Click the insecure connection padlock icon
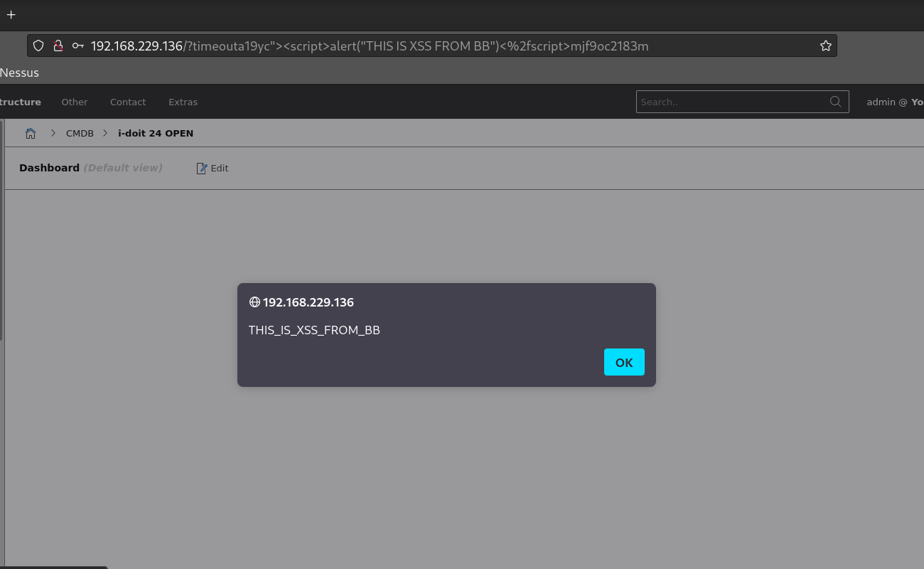924x569 pixels. (x=58, y=46)
